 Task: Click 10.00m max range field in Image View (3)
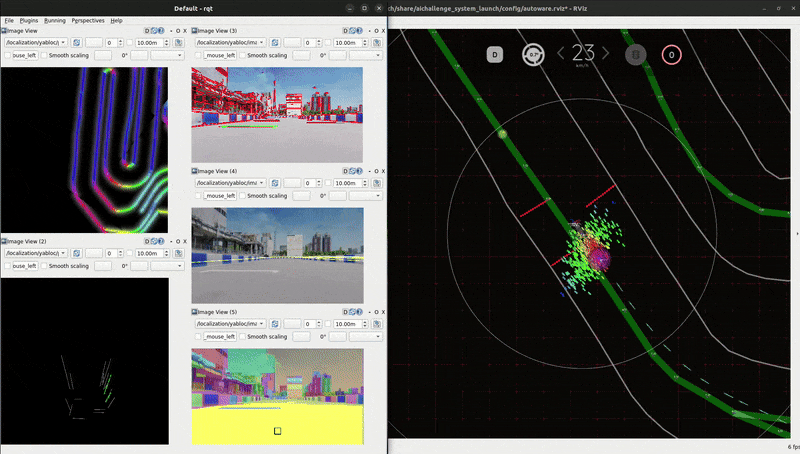pyautogui.click(x=351, y=42)
